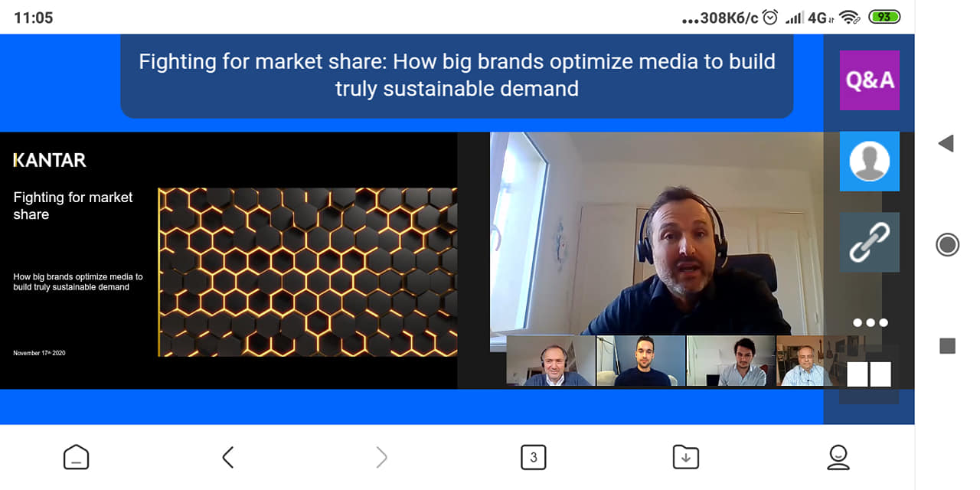Expand the three-dot more options menu

[870, 322]
